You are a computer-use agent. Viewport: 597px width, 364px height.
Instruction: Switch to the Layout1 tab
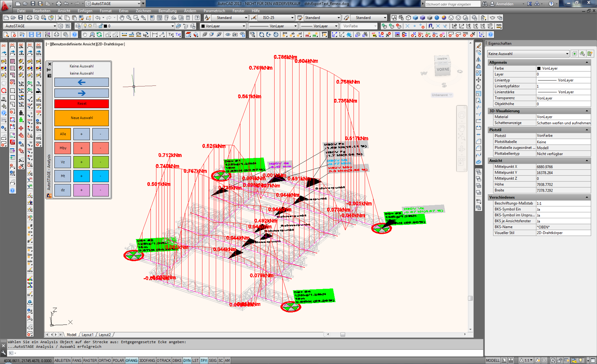[x=87, y=335]
